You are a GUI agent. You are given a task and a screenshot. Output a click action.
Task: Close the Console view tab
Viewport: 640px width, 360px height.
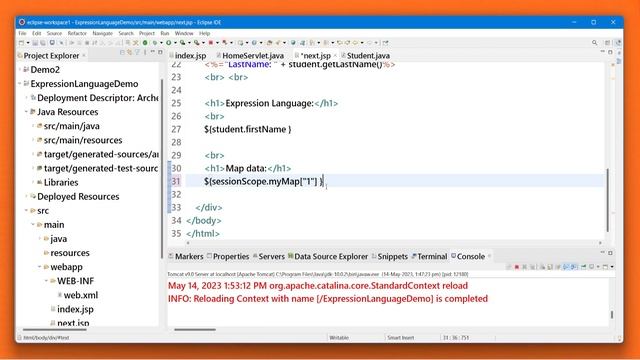click(x=489, y=256)
